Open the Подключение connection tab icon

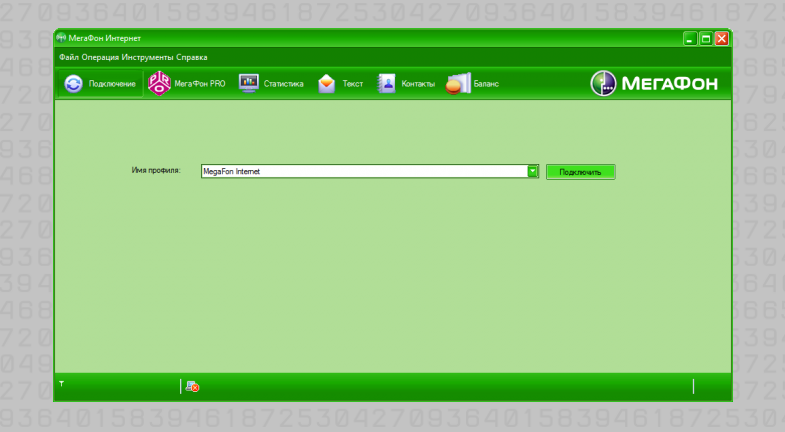tap(74, 84)
